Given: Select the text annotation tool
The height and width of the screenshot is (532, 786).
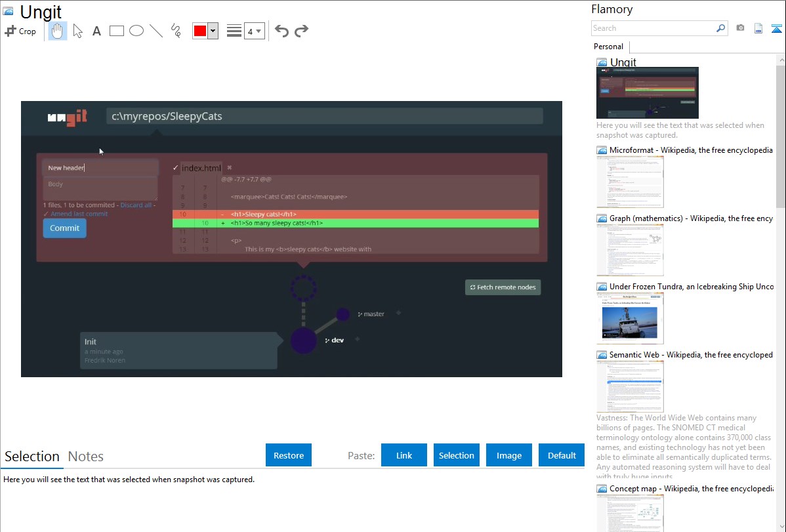Looking at the screenshot, I should tap(96, 31).
